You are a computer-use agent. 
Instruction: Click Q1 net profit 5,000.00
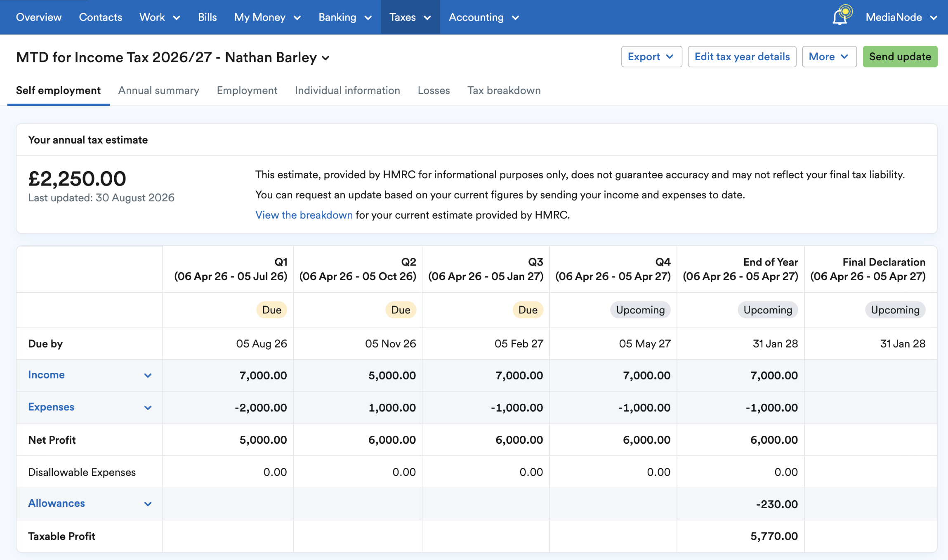tap(263, 440)
